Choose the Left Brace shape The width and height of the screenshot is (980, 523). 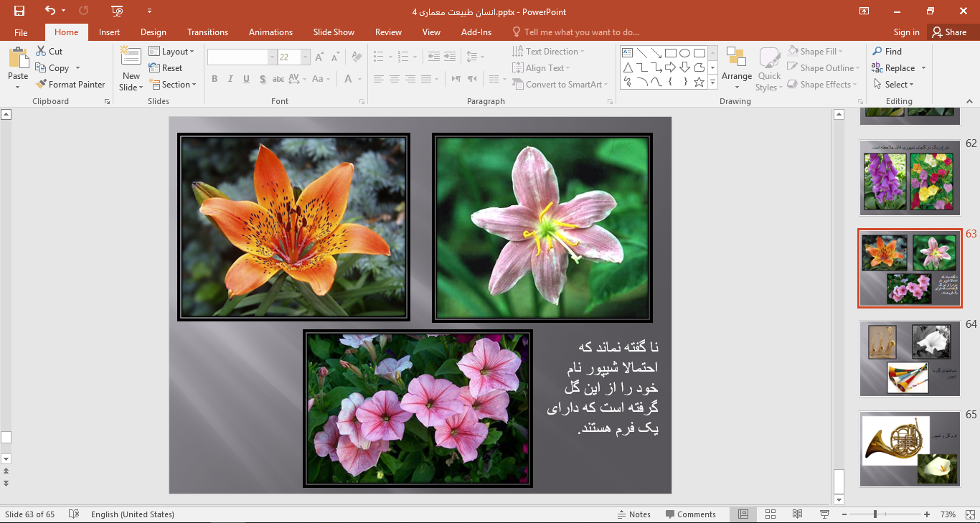[x=670, y=82]
